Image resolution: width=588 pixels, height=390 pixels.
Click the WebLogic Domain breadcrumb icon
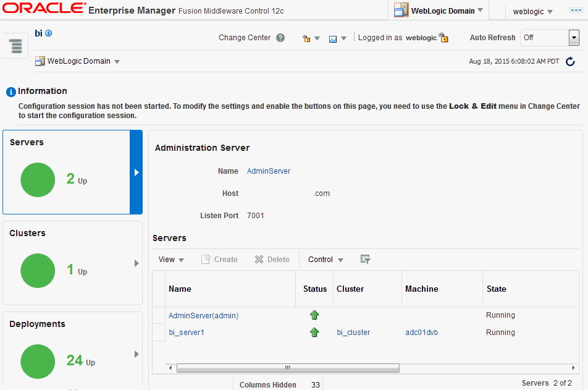click(x=40, y=61)
